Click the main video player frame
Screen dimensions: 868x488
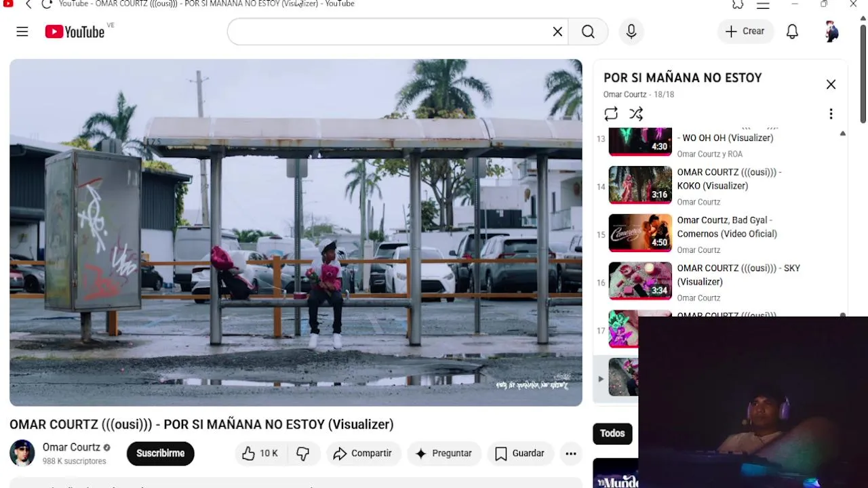click(x=296, y=232)
